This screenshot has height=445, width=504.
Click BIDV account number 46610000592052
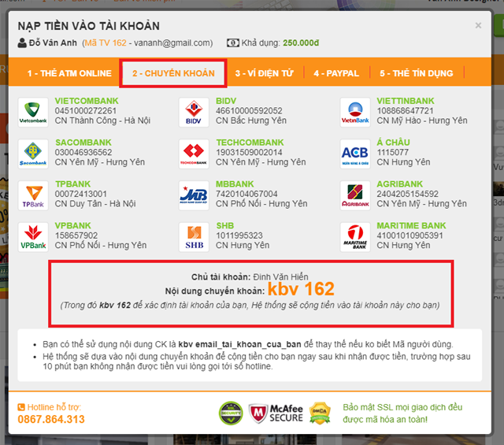249,111
